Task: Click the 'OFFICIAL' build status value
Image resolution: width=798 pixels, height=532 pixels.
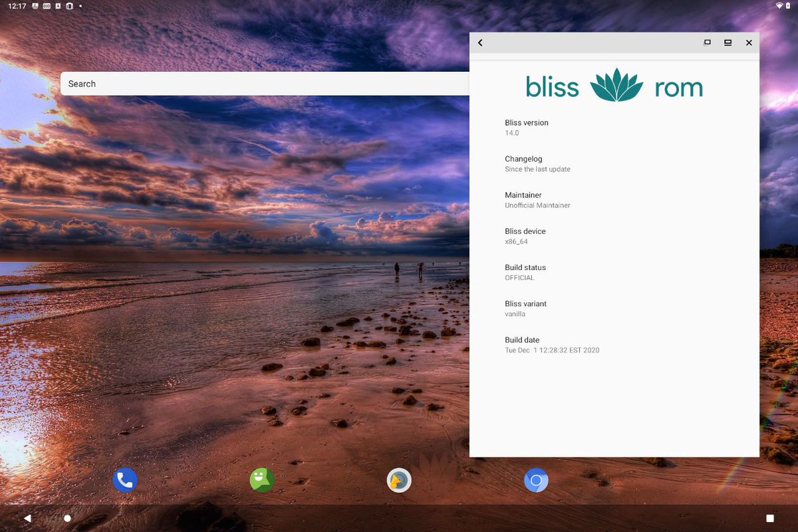Action: click(519, 278)
